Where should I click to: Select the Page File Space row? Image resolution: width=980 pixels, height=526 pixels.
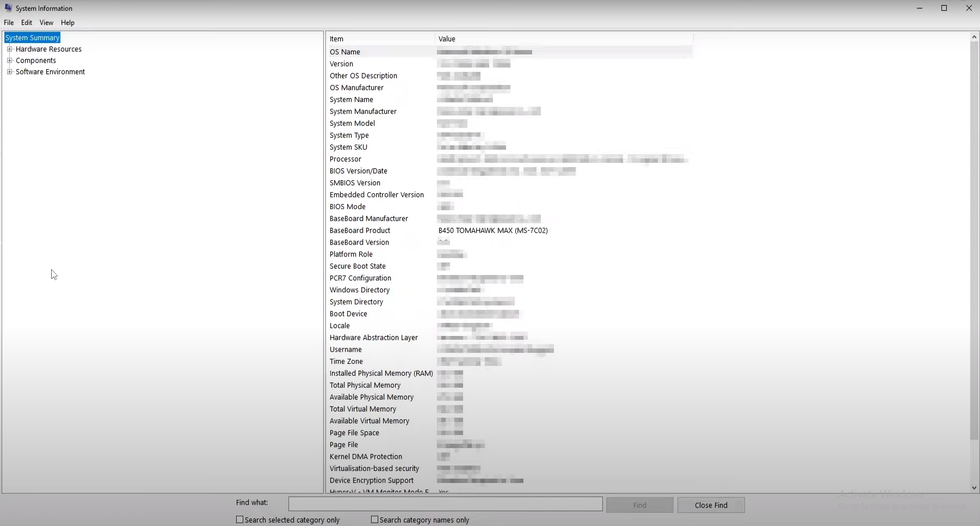click(510, 433)
